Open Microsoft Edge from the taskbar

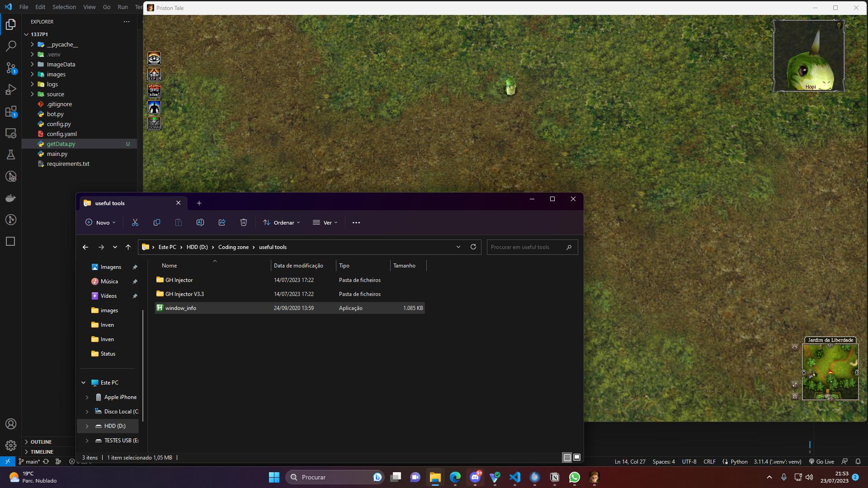455,477
